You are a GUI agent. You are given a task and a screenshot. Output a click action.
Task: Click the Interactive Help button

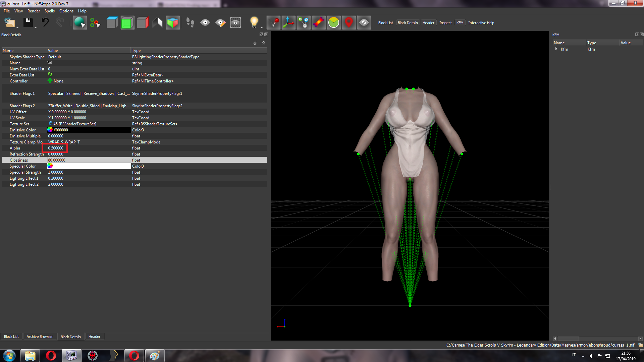pyautogui.click(x=481, y=23)
